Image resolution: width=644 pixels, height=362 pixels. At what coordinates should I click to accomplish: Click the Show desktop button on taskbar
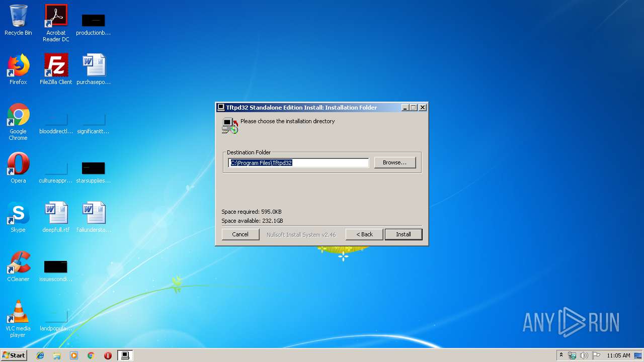pyautogui.click(x=639, y=355)
